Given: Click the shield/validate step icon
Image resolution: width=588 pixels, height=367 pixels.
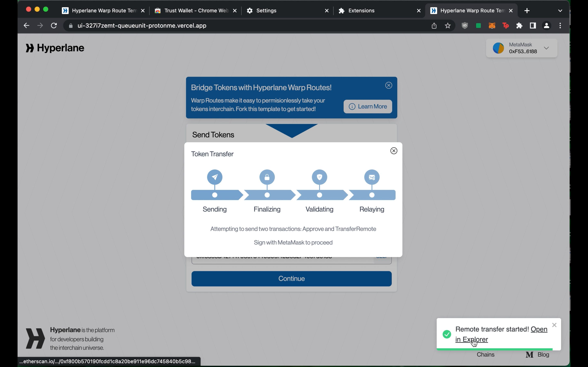Looking at the screenshot, I should point(319,177).
